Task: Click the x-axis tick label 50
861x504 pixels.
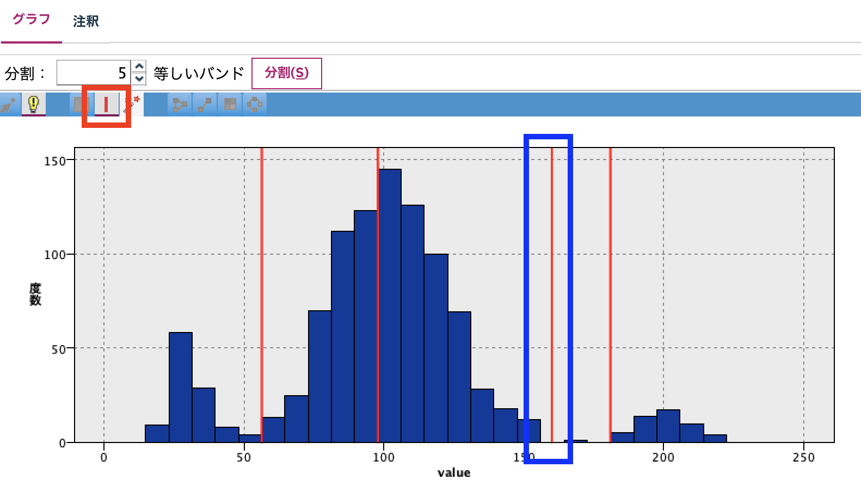Action: [x=244, y=457]
